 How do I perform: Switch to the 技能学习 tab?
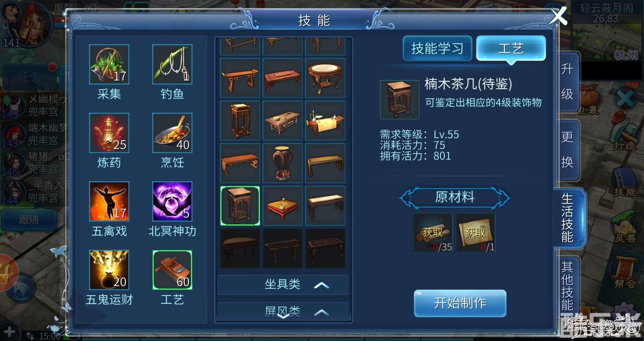point(437,48)
